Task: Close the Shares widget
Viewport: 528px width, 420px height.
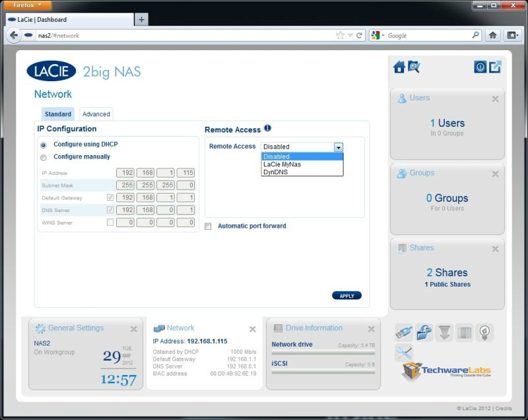Action: click(495, 249)
